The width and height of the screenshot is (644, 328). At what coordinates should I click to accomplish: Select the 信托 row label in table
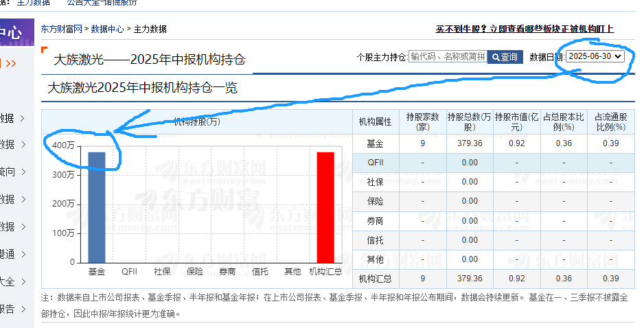point(376,240)
